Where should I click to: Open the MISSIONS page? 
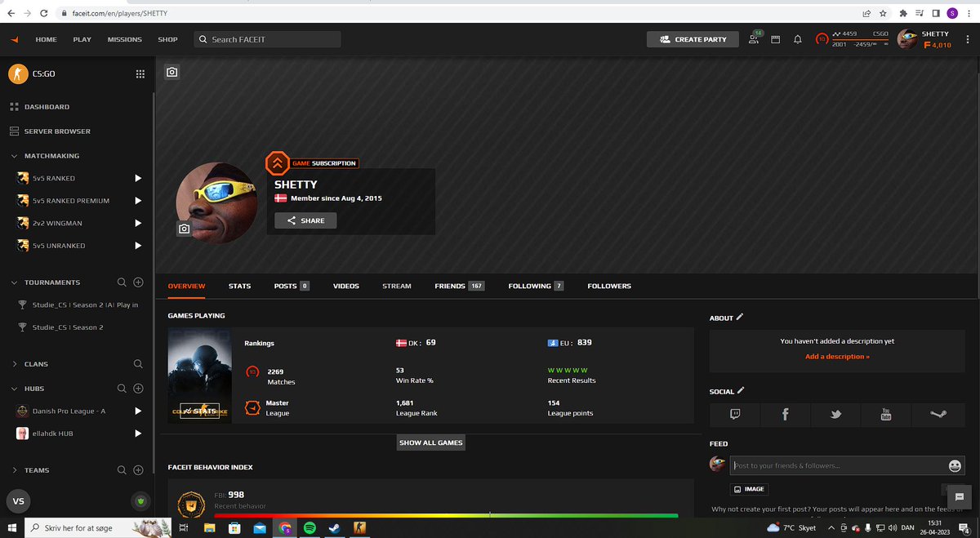125,39
